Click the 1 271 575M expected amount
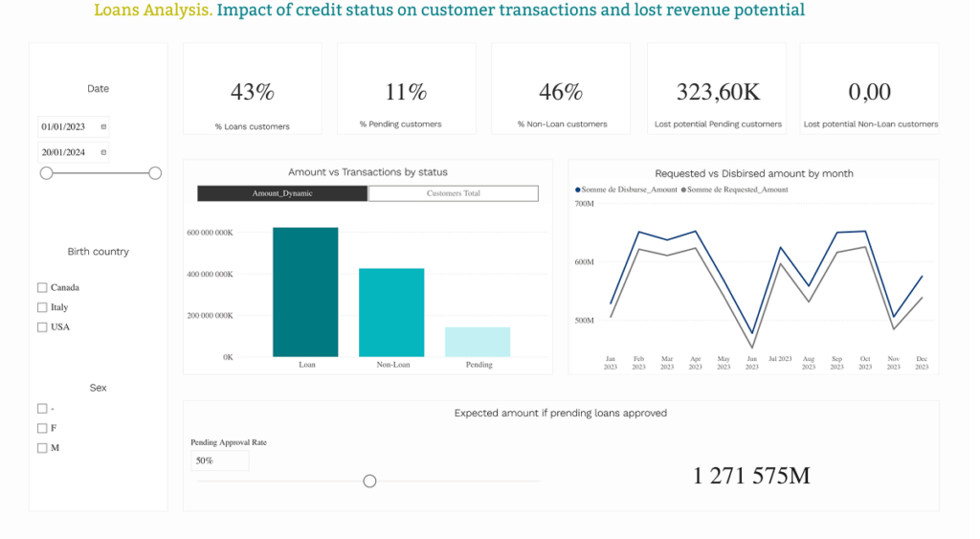This screenshot has height=539, width=980. click(x=751, y=476)
